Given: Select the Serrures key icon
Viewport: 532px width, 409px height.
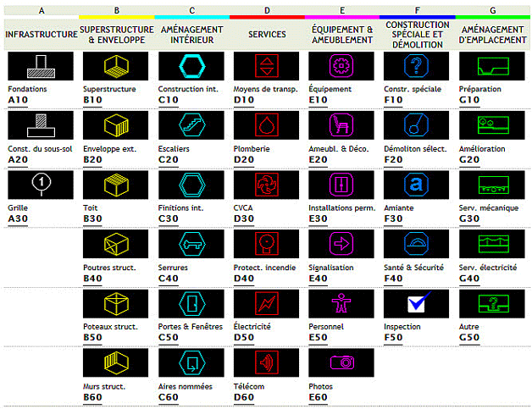Looking at the screenshot, I should (x=192, y=244).
